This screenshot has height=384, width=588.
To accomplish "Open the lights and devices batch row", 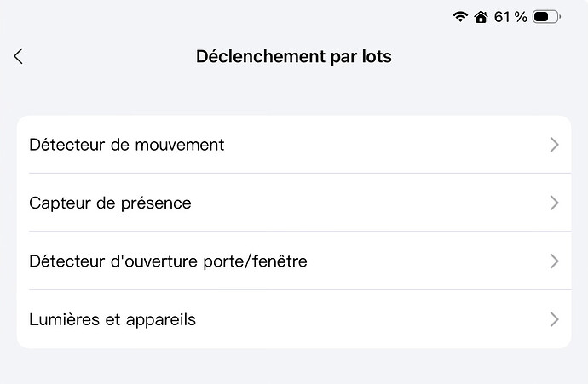I will (x=341, y=319).
